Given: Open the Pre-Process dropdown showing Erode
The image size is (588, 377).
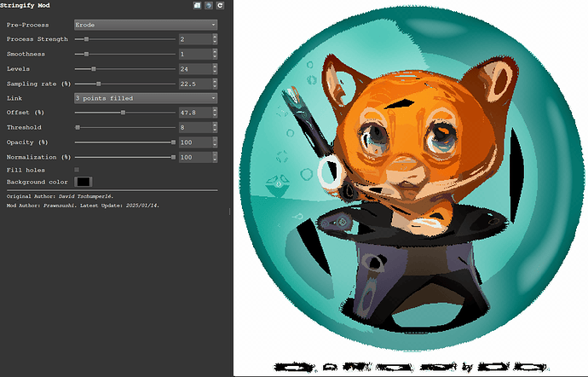Looking at the screenshot, I should pos(145,25).
